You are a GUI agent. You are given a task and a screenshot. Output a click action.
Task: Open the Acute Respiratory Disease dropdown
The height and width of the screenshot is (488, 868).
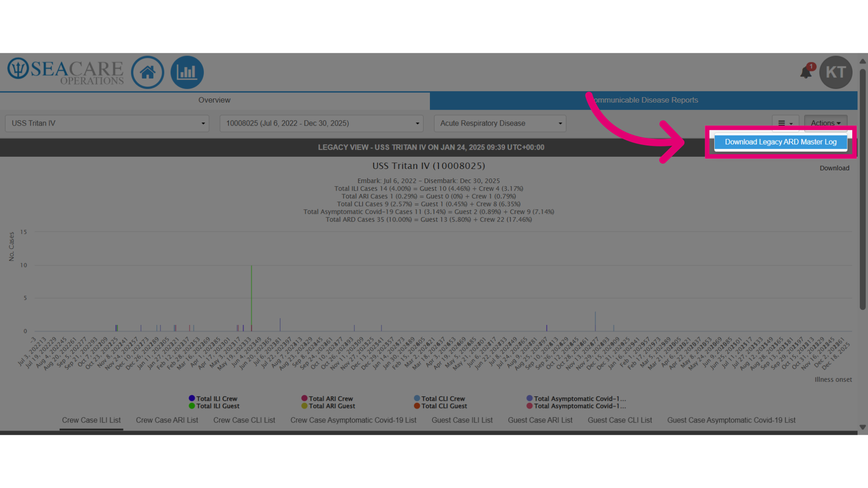click(500, 123)
